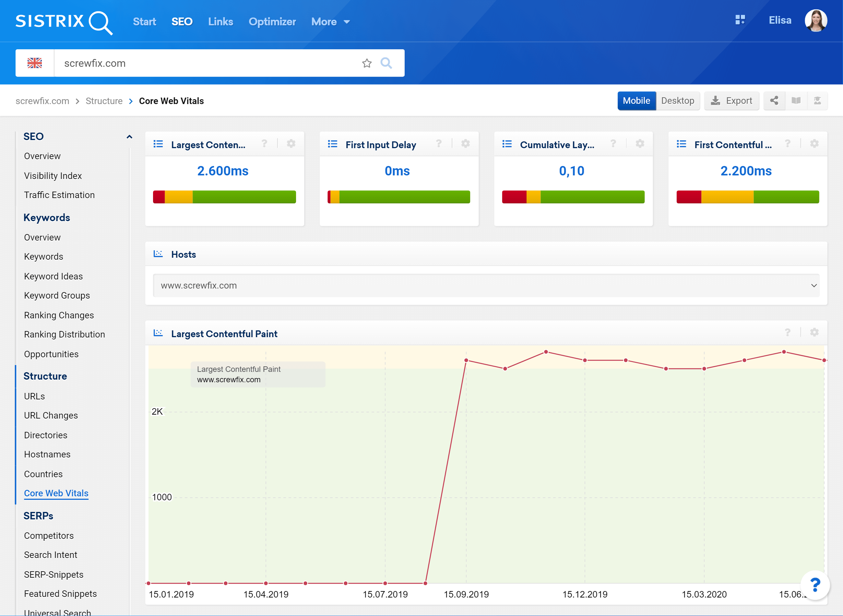Open Ranking Changes in sidebar
Viewport: 843px width, 616px height.
click(59, 315)
